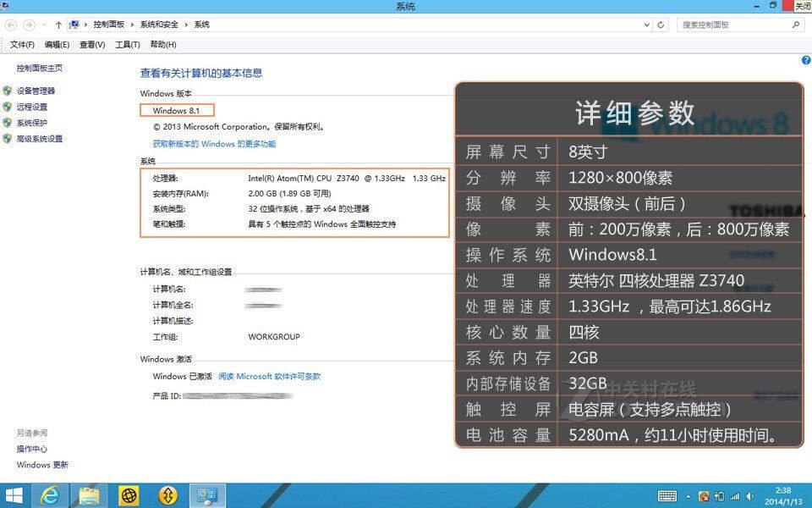Select 系统 in the breadcrumb path

tap(201, 25)
